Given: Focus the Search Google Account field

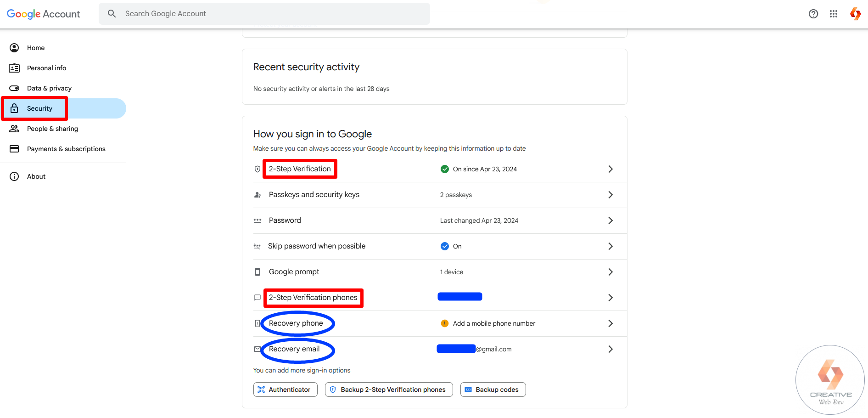Looking at the screenshot, I should [264, 14].
